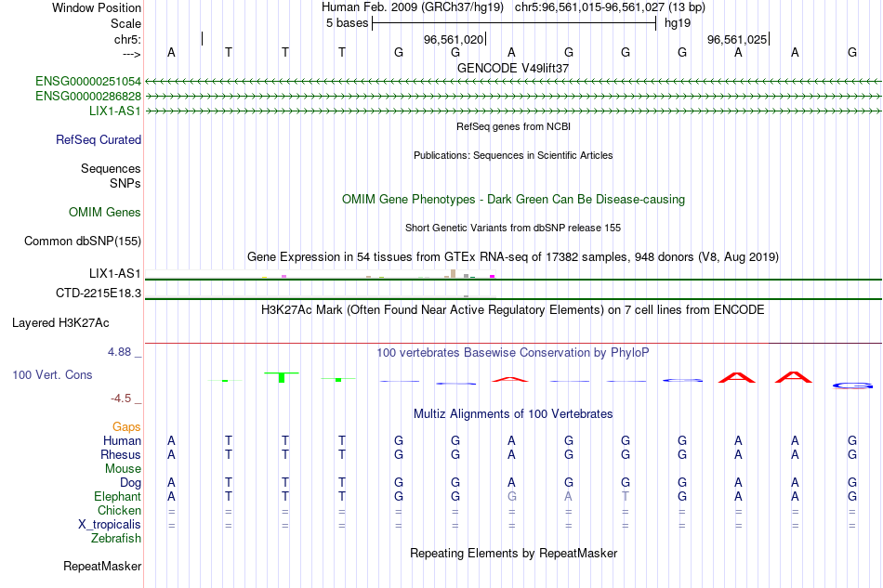This screenshot has width=883, height=588.
Task: Click '100 vertebrates Basewise Conservation by PhyloP' title
Action: click(x=513, y=353)
